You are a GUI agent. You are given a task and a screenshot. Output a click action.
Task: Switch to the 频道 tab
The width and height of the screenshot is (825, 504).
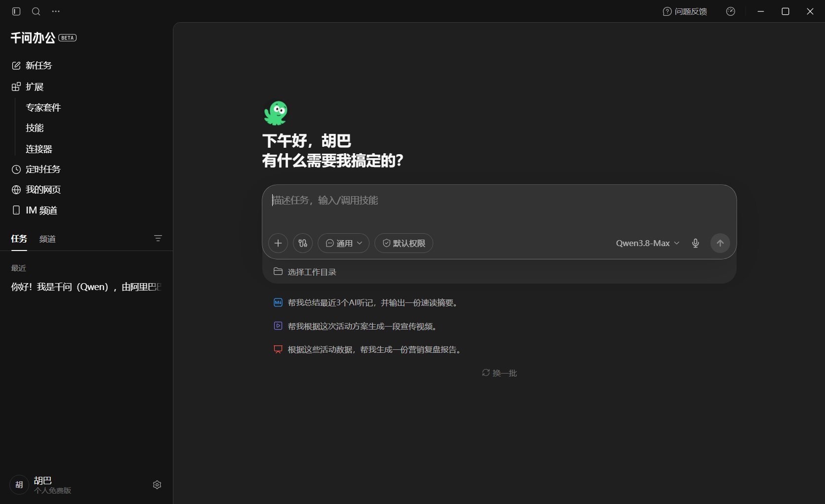[47, 239]
